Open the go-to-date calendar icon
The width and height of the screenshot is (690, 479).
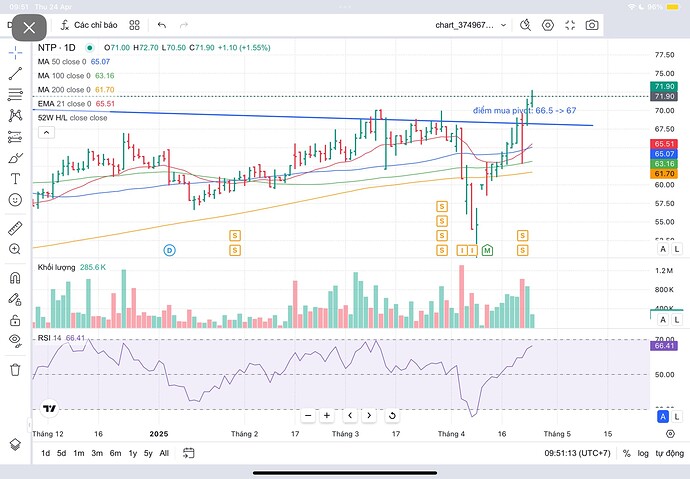(188, 453)
